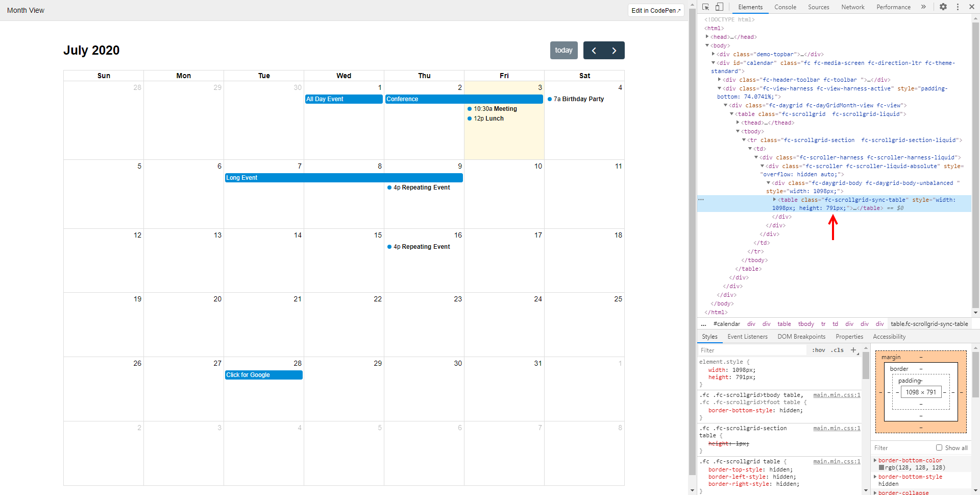Image resolution: width=980 pixels, height=495 pixels.
Task: Toggle element classes with .cls
Action: point(837,350)
